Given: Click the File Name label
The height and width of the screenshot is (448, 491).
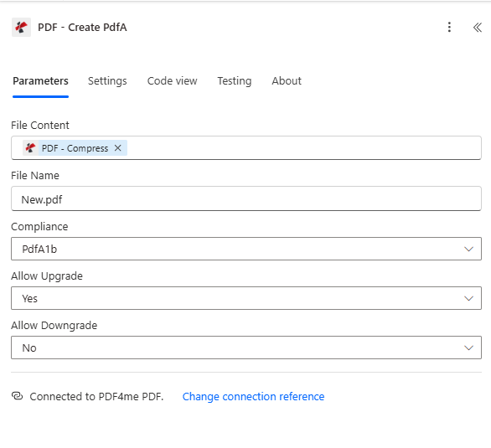Looking at the screenshot, I should pos(35,176).
